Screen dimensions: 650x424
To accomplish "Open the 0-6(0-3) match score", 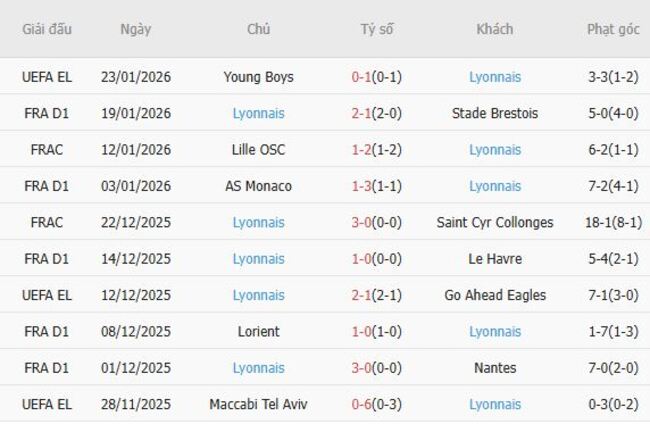I will click(377, 404).
